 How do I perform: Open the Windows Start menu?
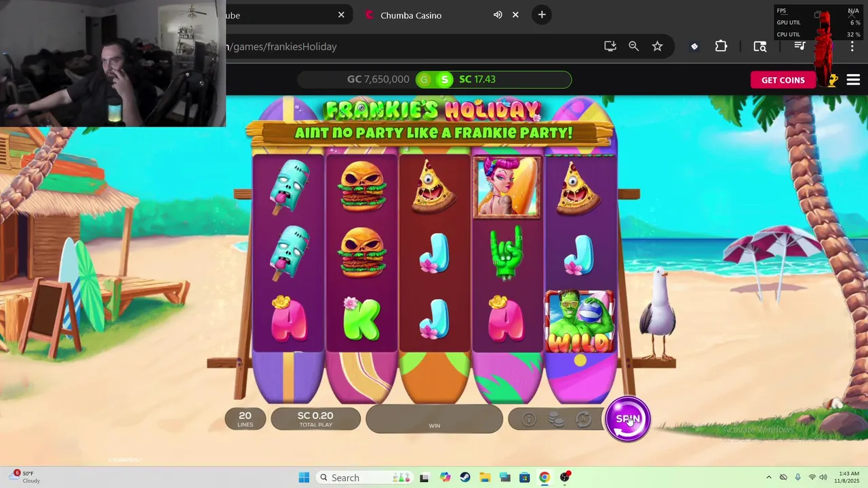(304, 477)
